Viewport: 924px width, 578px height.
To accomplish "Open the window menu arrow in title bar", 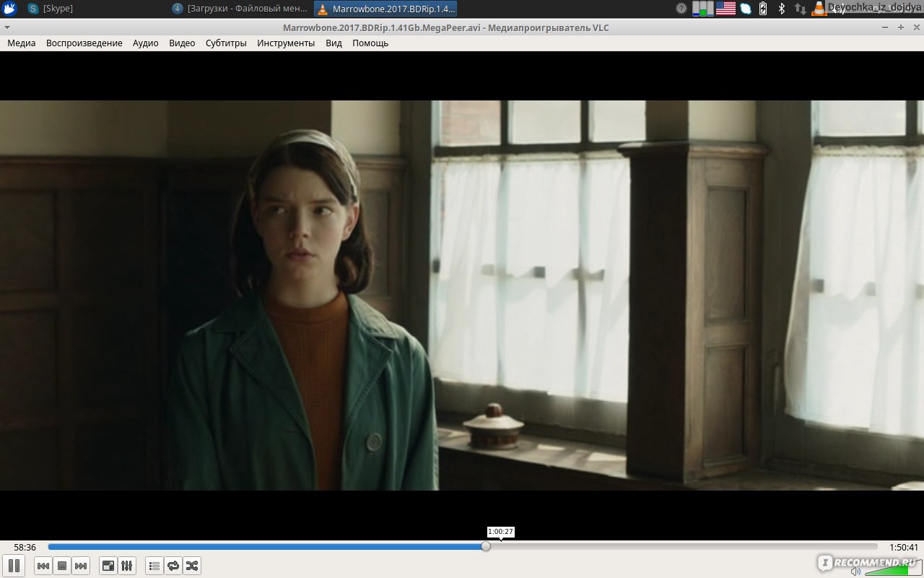I will [7, 27].
